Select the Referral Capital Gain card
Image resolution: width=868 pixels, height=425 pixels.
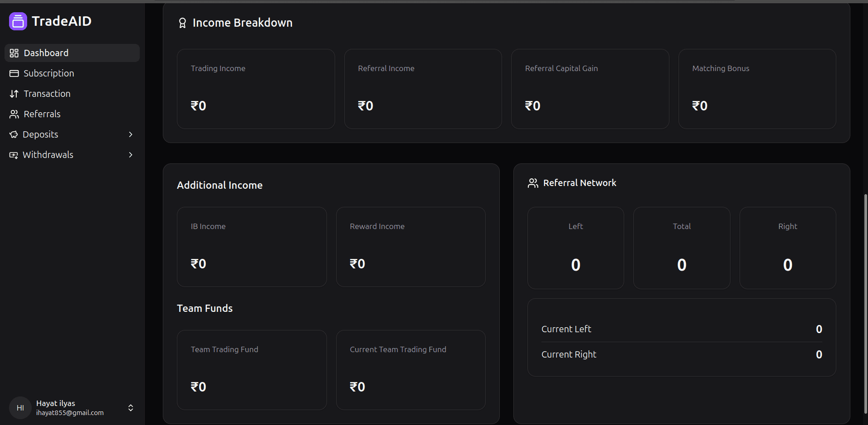pyautogui.click(x=590, y=89)
